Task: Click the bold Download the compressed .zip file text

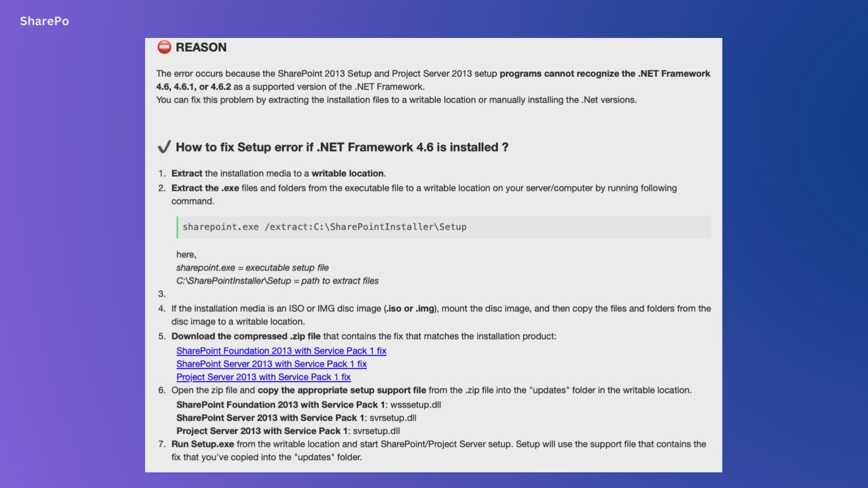Action: click(246, 336)
